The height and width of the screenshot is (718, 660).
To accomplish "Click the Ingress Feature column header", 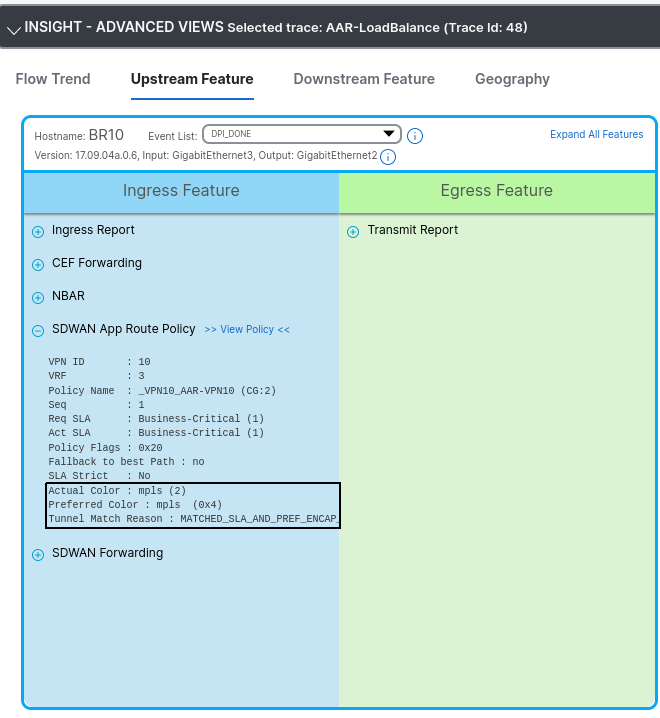I will (181, 191).
